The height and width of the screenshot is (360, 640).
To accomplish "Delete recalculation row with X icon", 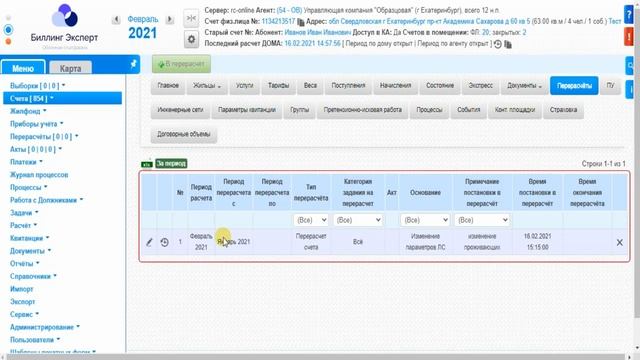I will 620,242.
